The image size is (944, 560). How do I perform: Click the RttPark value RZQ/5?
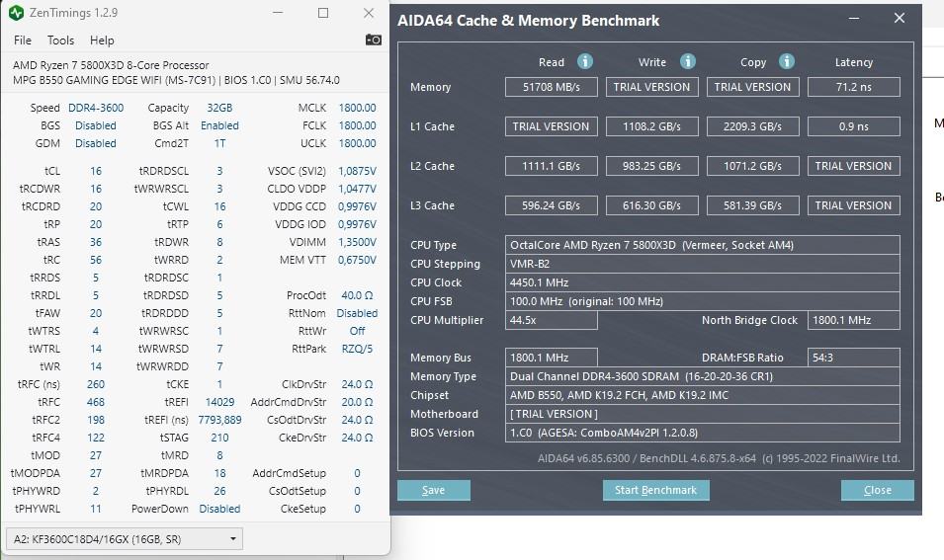[x=357, y=349]
